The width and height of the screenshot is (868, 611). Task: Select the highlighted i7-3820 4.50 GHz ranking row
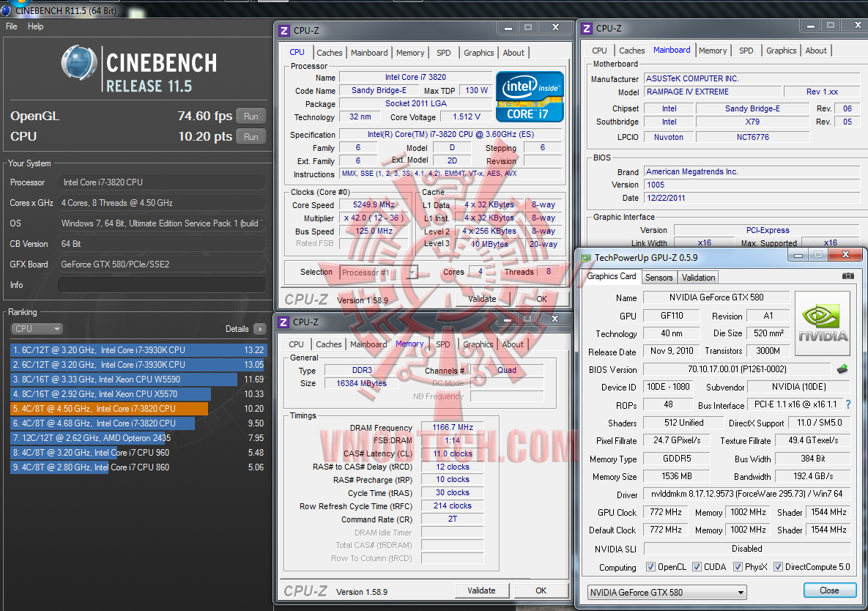138,409
